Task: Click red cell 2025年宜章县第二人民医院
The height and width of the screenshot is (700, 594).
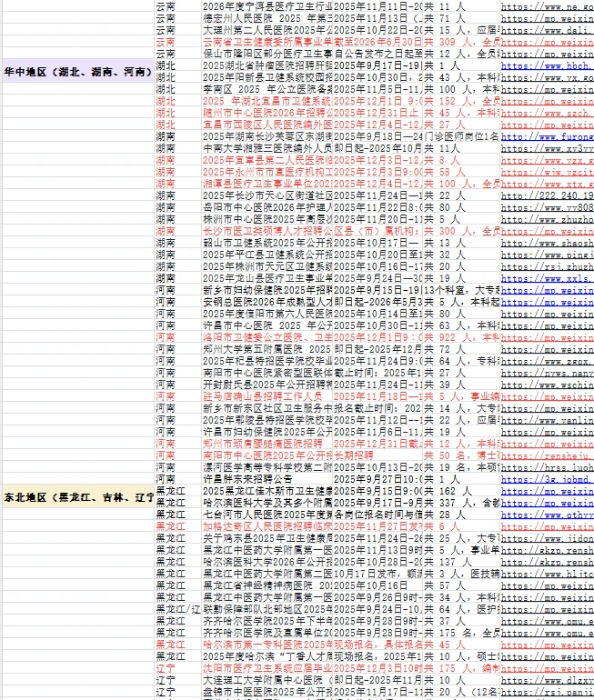Action: tap(267, 160)
